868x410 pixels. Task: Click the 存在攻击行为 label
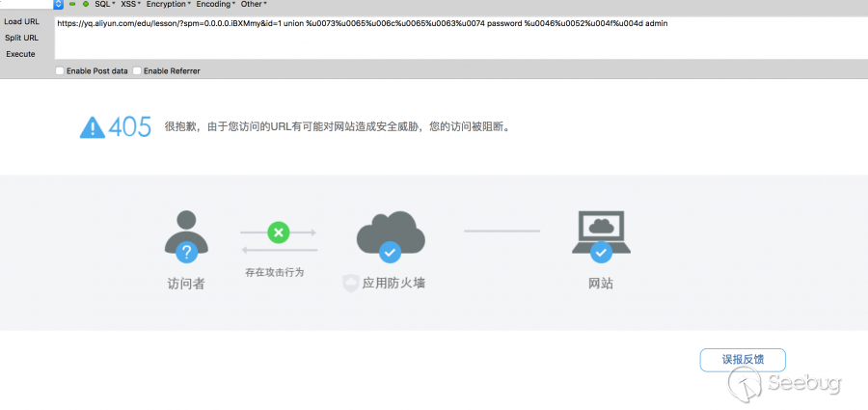275,273
